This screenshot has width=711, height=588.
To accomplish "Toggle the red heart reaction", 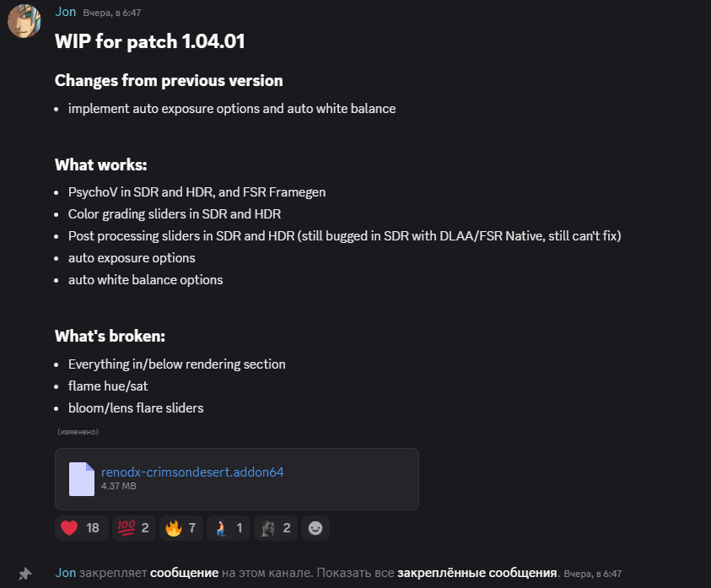I will (x=82, y=527).
